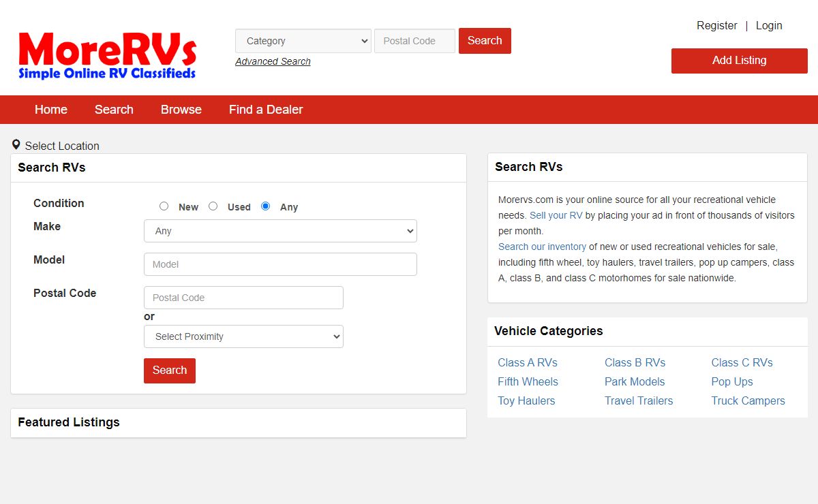Select the Used condition radio button
The image size is (818, 504).
213,206
